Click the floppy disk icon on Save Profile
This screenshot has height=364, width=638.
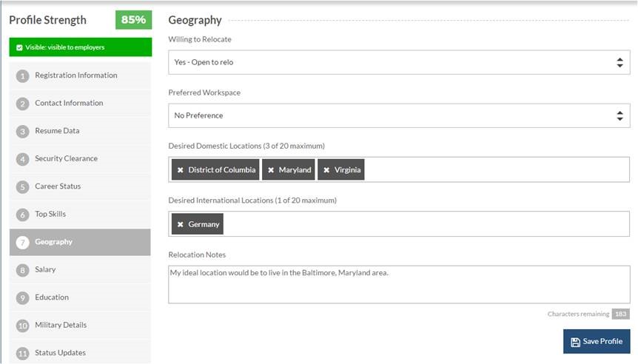[575, 342]
